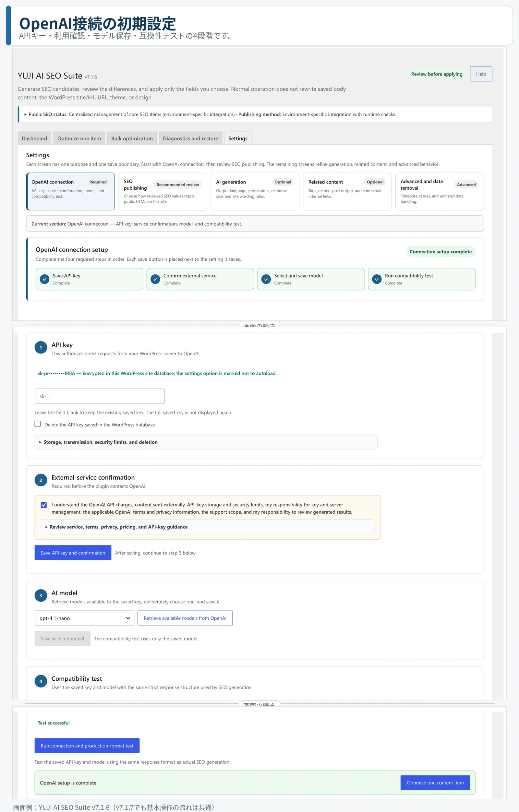Click the OpenAI connection setup heading
Screen dimensions: 519x812
[72, 250]
